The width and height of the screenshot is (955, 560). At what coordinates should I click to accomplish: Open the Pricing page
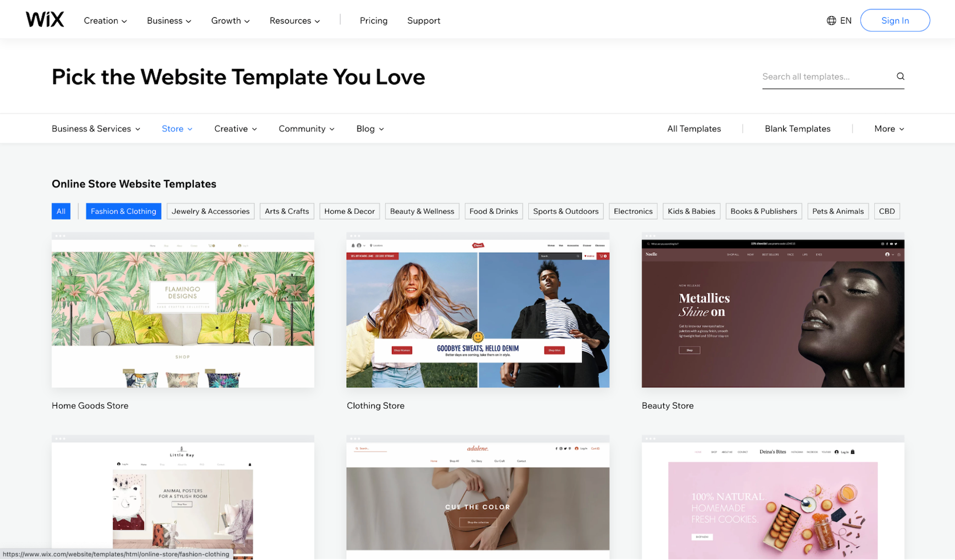click(x=373, y=20)
